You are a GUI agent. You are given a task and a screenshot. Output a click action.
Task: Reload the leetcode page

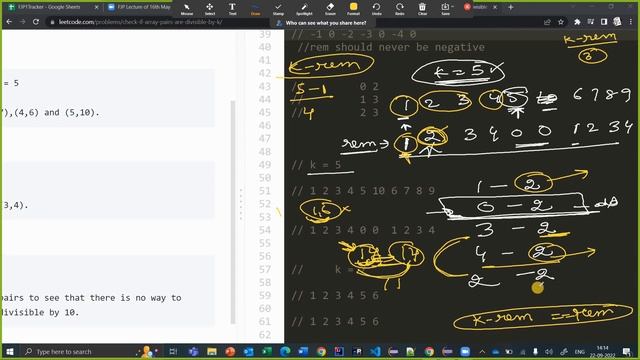36,22
